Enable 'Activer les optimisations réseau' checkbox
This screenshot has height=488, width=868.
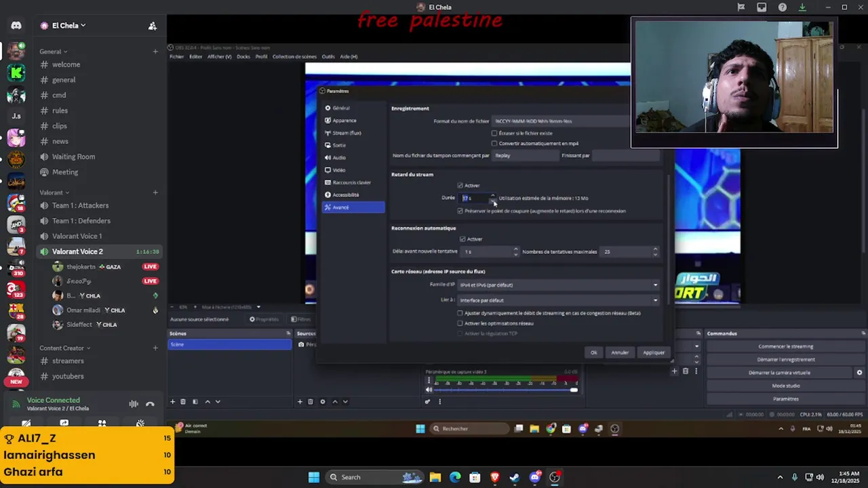pyautogui.click(x=460, y=323)
